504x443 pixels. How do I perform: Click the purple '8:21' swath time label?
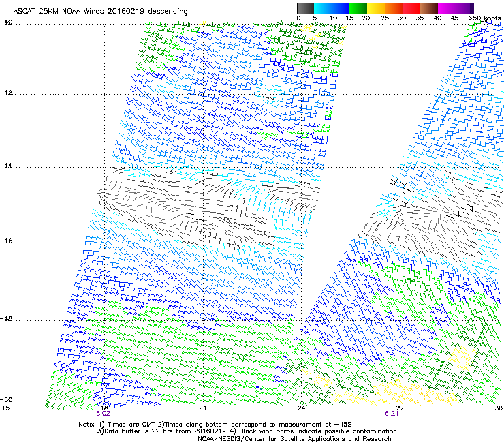tap(392, 414)
